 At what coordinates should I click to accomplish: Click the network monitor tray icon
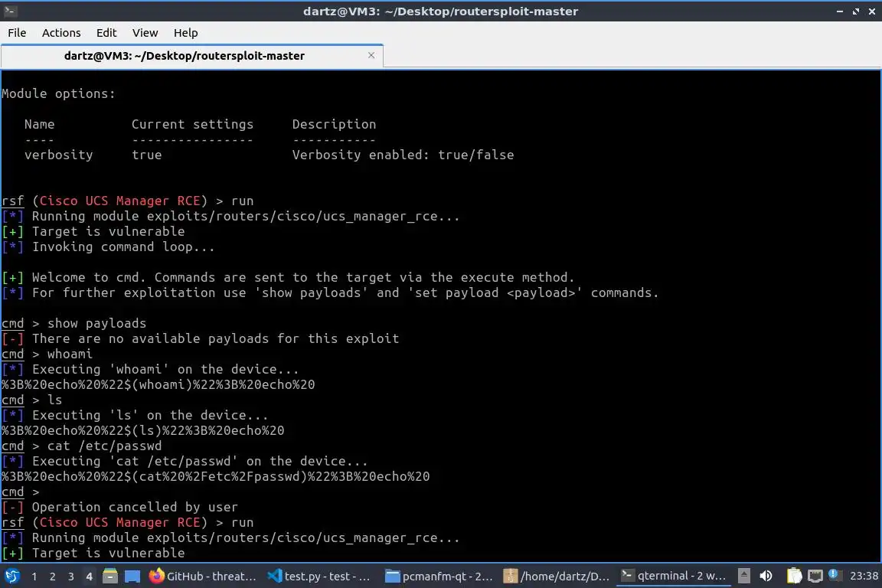(815, 576)
